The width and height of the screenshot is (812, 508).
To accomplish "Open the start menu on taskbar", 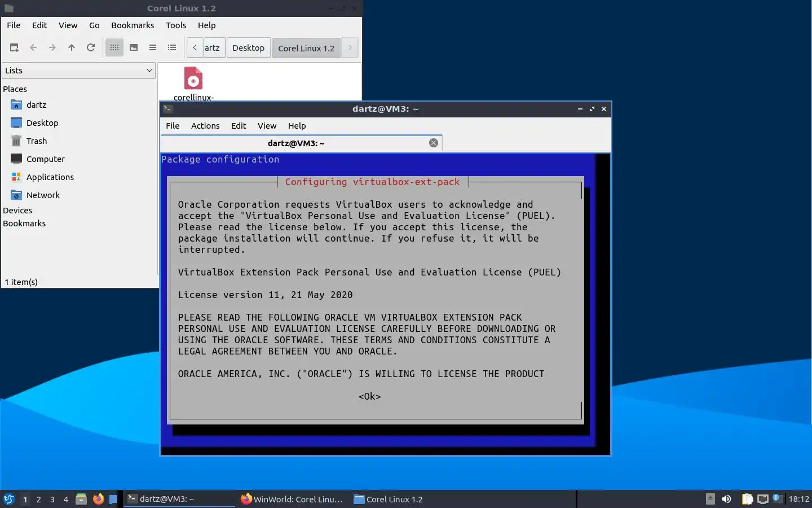I will (8, 499).
